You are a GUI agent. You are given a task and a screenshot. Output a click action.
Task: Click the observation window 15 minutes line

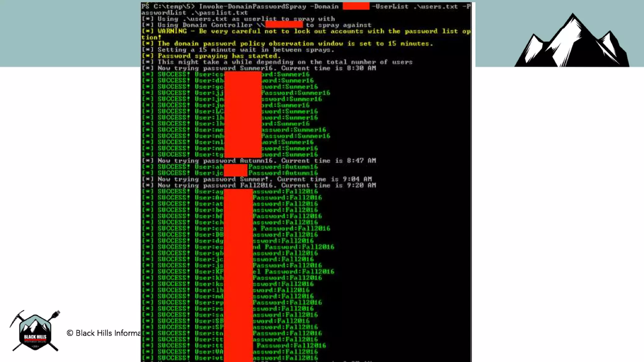[287, 44]
